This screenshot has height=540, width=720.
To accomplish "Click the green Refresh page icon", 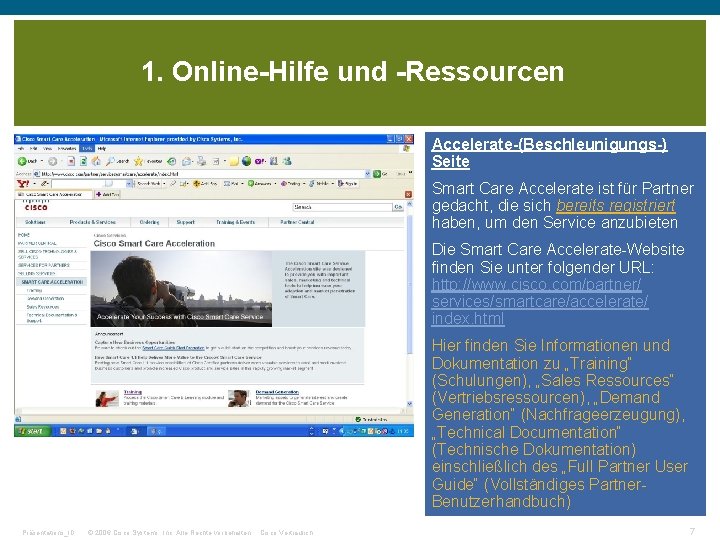I will click(x=84, y=161).
